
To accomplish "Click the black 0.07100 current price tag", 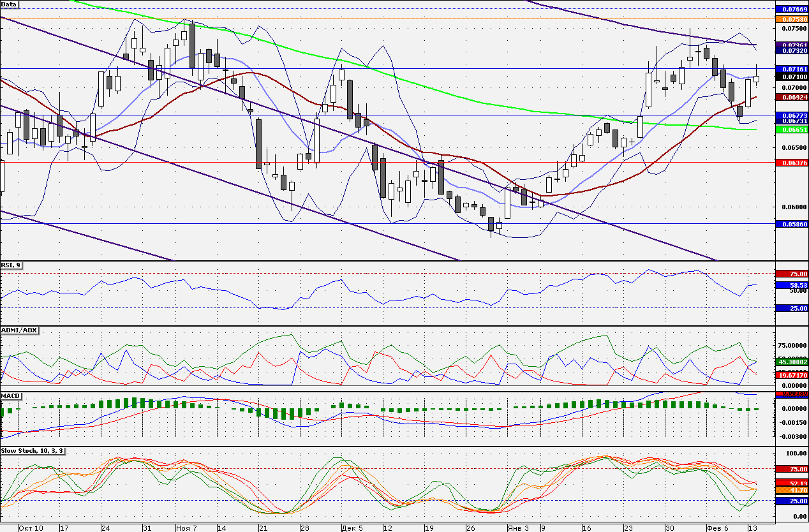I will click(792, 77).
